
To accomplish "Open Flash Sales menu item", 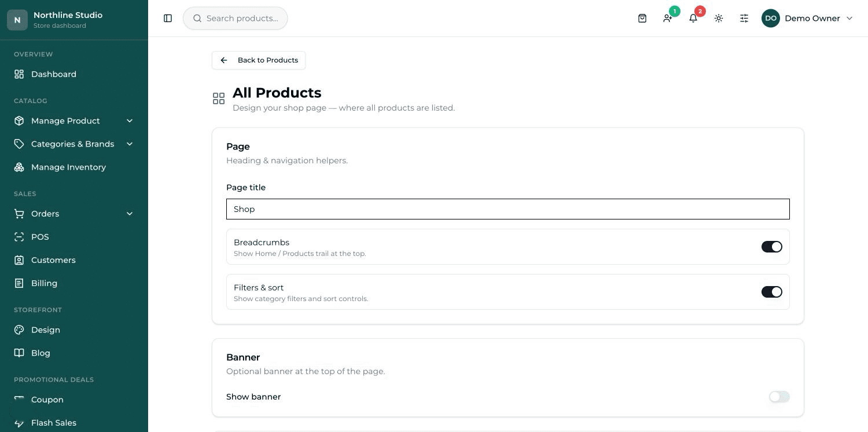I will pos(74,423).
